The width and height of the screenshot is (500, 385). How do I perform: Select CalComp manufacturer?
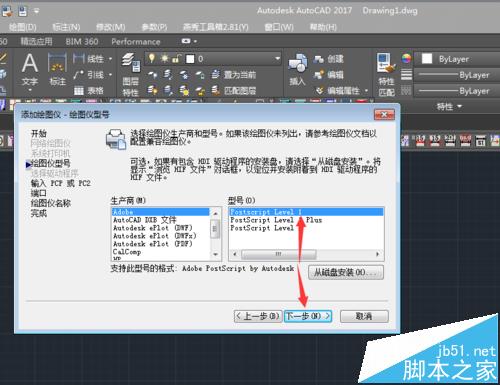pyautogui.click(x=160, y=252)
